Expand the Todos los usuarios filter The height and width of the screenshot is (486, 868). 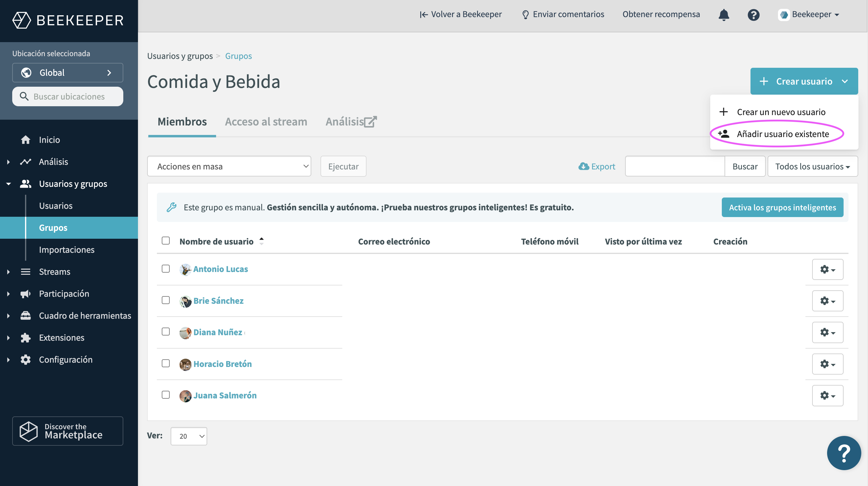click(x=812, y=166)
